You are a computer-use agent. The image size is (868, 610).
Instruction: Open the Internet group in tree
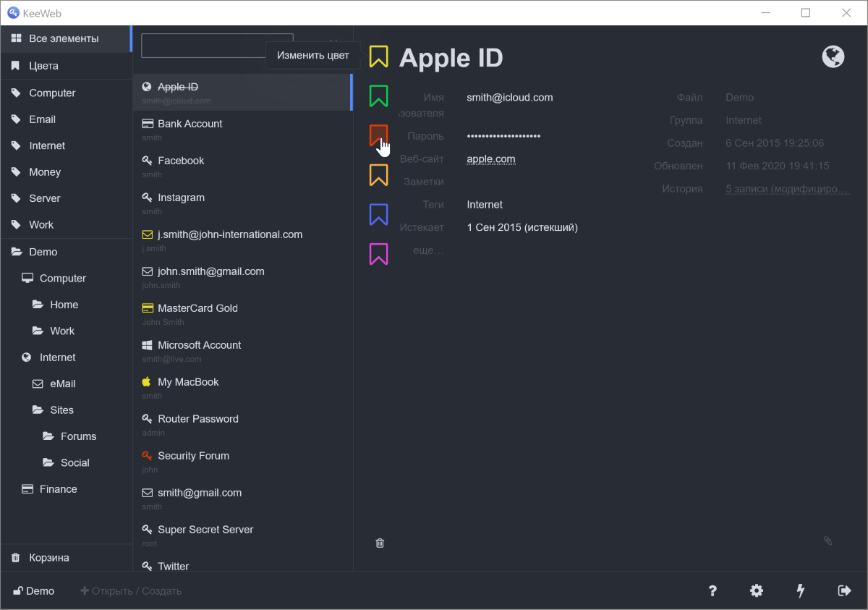coord(66,357)
